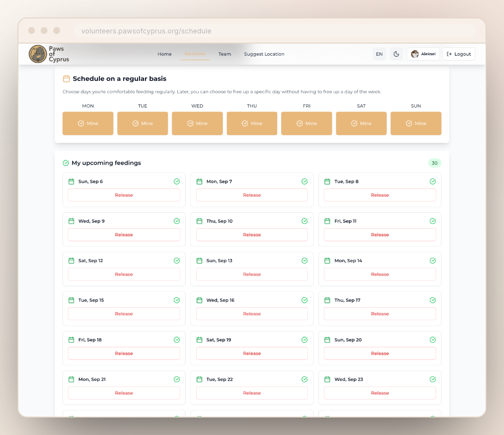This screenshot has height=435, width=504.
Task: Click check icon on Mon, Sep 7 card
Action: (x=305, y=182)
